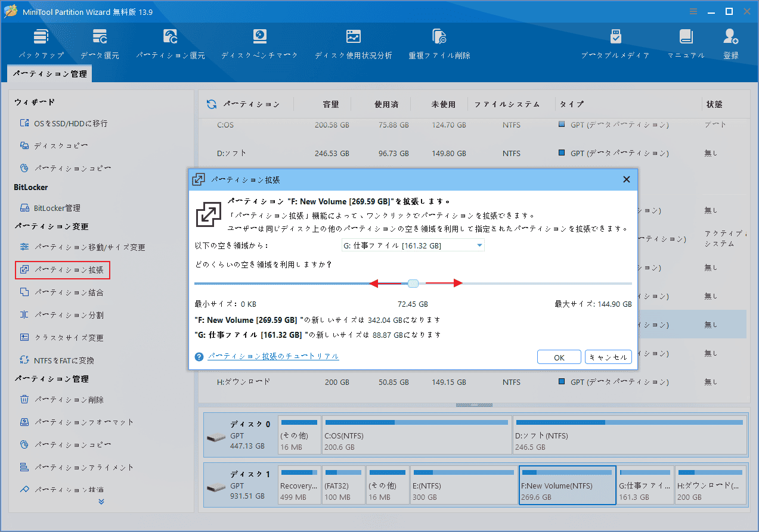The width and height of the screenshot is (759, 532).
Task: Click the refresh icon beside パーティション header
Action: tap(211, 104)
